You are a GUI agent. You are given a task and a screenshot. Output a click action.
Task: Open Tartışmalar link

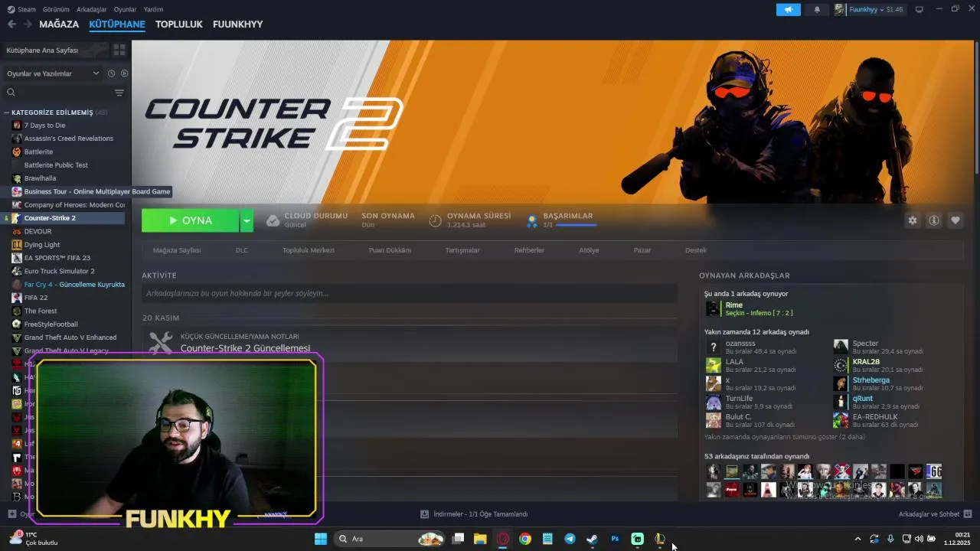(462, 250)
